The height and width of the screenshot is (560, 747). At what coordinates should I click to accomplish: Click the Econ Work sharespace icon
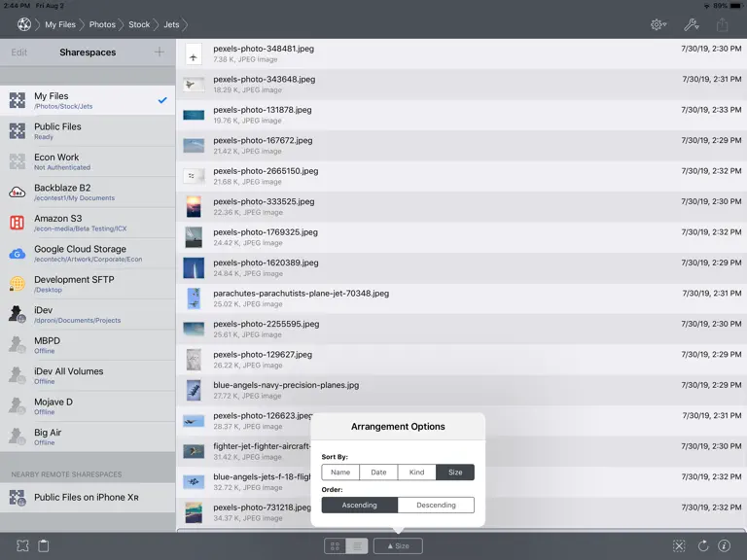tap(18, 161)
